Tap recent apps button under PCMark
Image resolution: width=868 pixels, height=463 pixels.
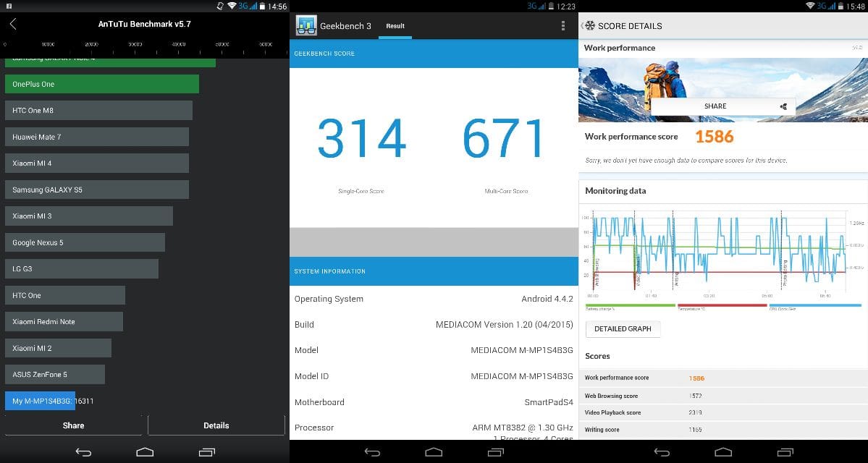click(x=785, y=452)
